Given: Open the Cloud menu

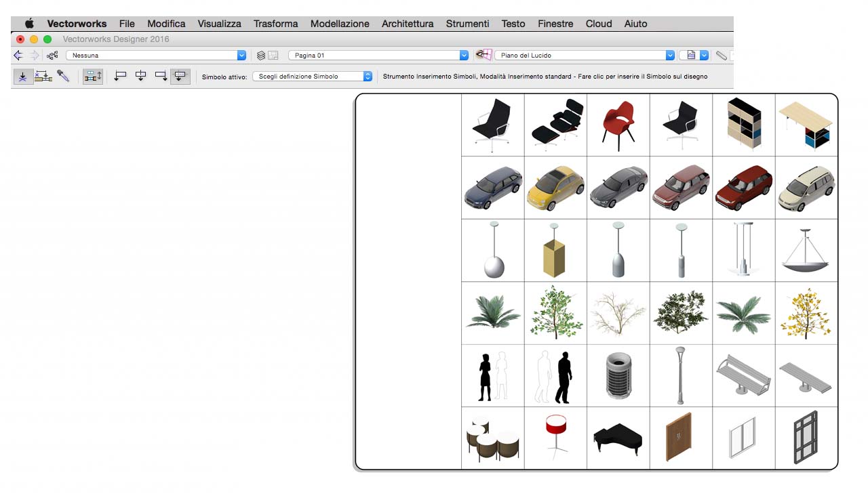Looking at the screenshot, I should [599, 24].
